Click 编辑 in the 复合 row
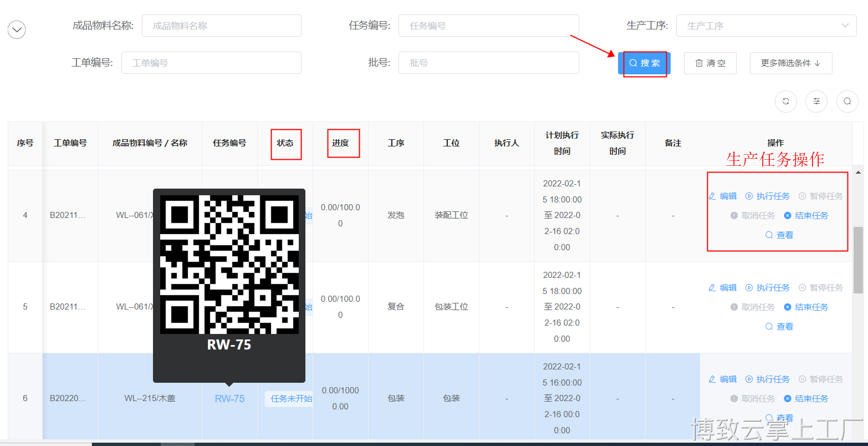The height and width of the screenshot is (446, 868). (x=723, y=288)
